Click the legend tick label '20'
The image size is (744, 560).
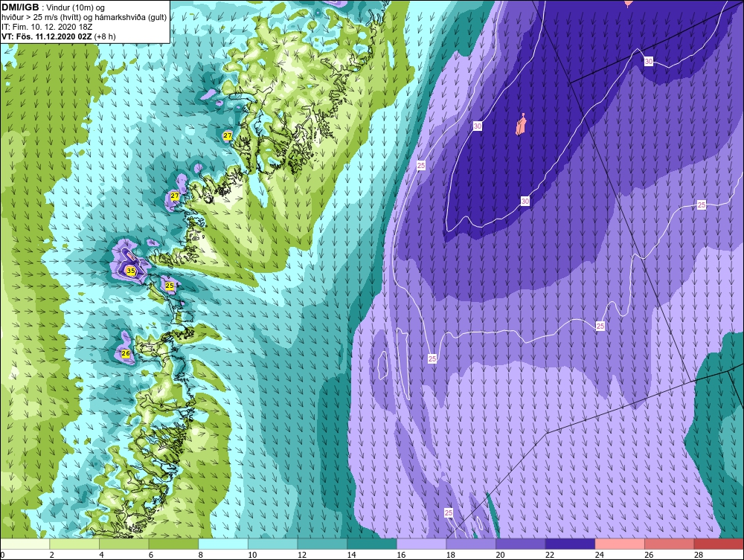(x=501, y=555)
